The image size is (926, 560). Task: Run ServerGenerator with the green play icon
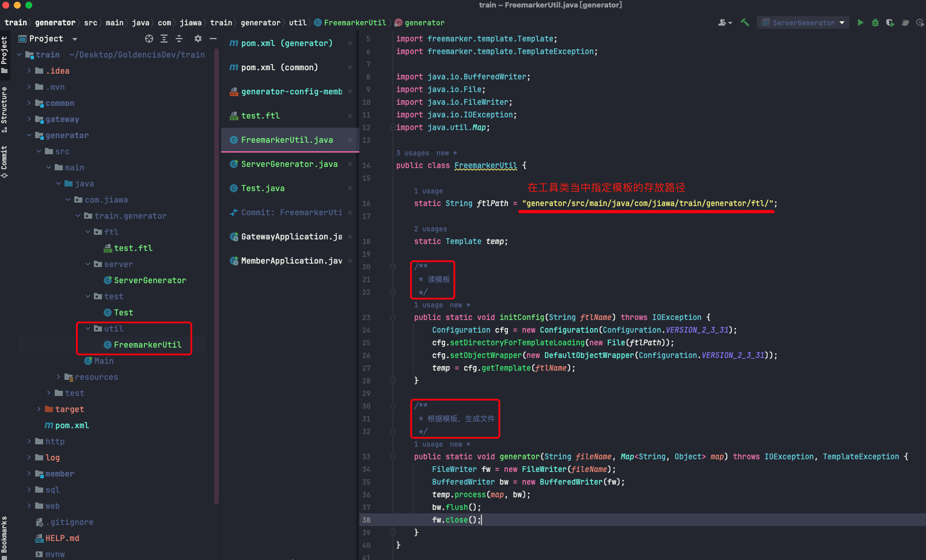(x=860, y=22)
